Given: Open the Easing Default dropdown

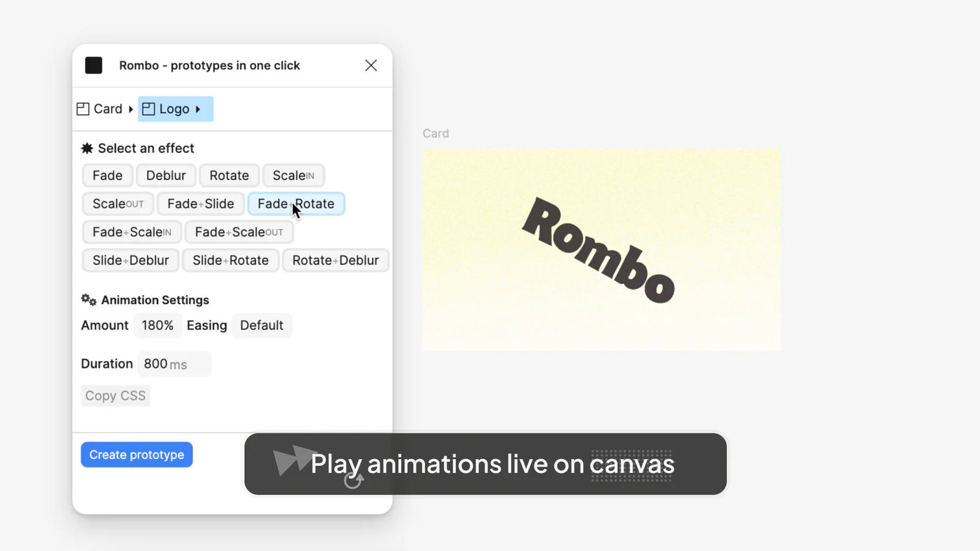Looking at the screenshot, I should [262, 325].
